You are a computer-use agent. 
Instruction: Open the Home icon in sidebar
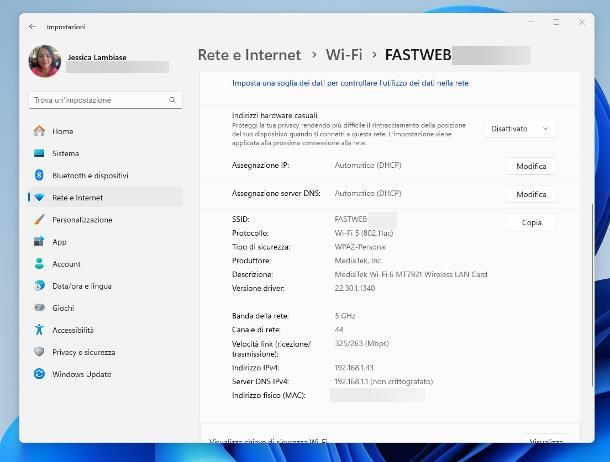coord(39,131)
